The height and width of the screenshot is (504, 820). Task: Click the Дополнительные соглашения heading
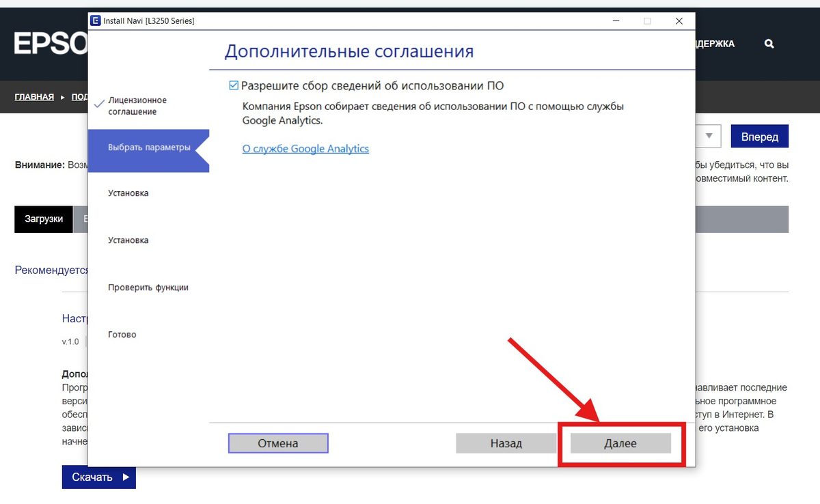349,51
